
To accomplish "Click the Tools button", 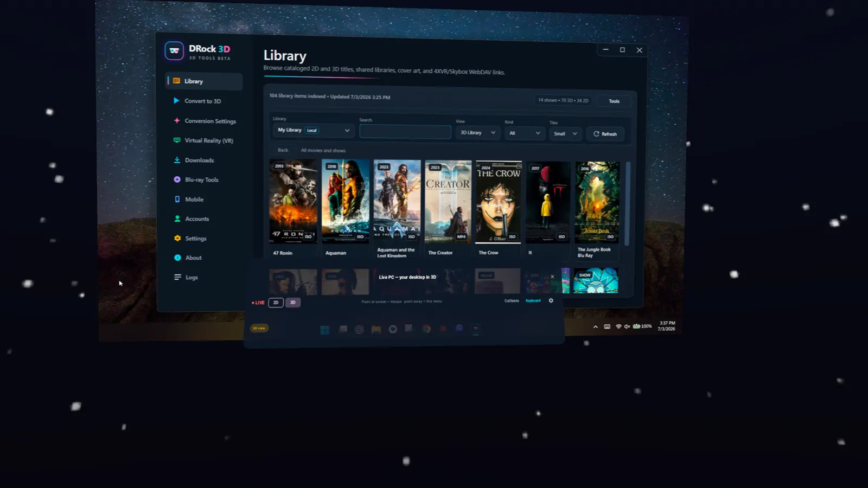I will (x=614, y=101).
